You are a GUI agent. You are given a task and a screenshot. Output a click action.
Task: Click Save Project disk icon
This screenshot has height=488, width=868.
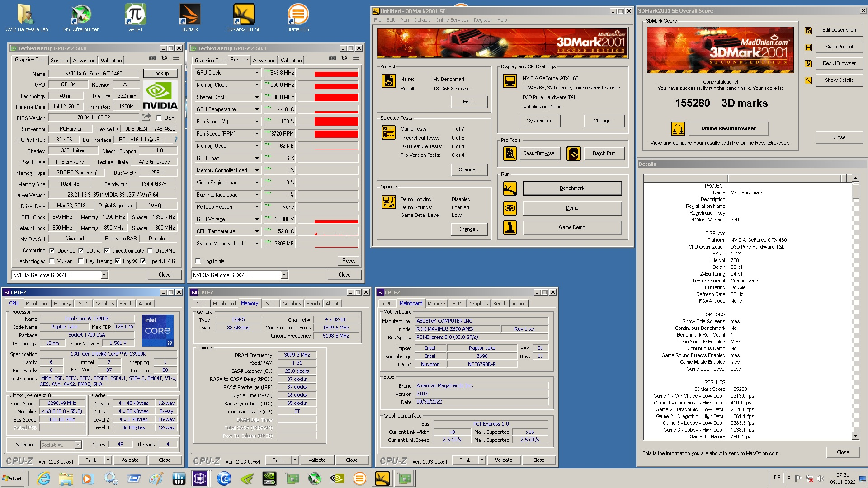[808, 47]
